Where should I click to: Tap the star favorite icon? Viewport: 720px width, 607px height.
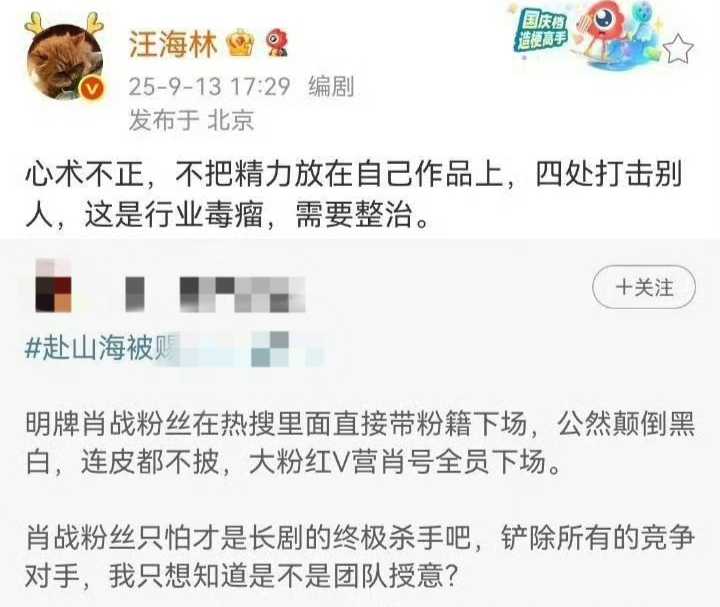(x=679, y=48)
